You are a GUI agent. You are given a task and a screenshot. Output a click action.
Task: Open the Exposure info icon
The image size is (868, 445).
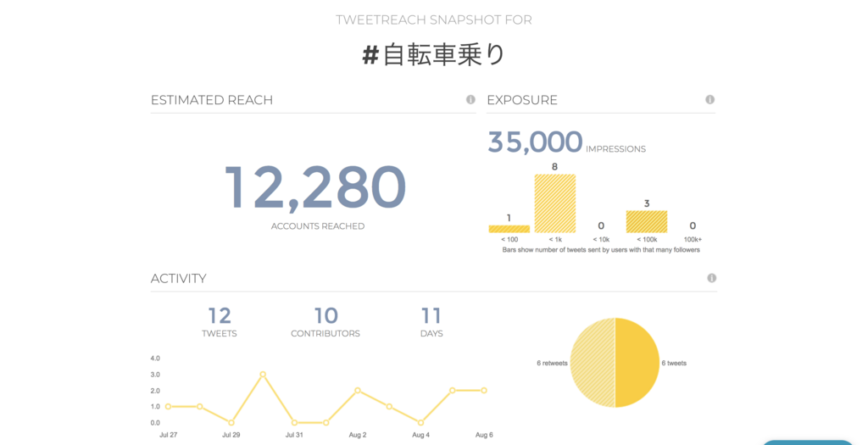[x=709, y=100]
